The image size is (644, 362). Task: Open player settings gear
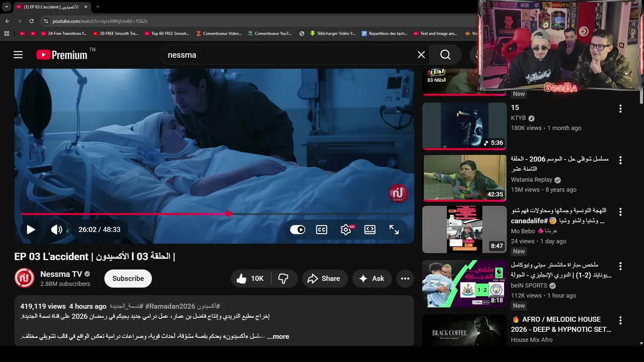tap(346, 229)
